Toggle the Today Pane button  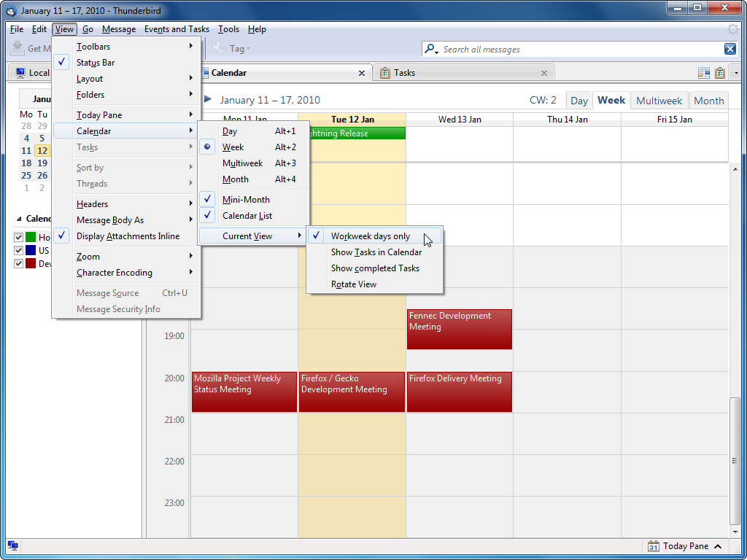coord(686,546)
